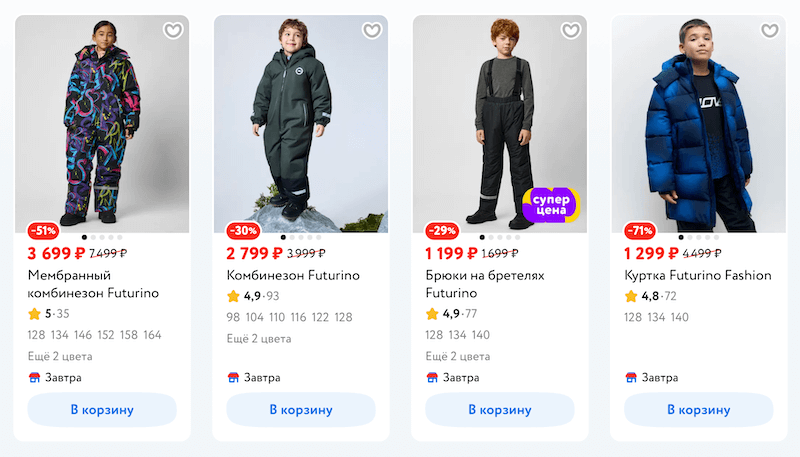Show Ещё 2 цвета for green Комбинезон
The width and height of the screenshot is (800, 457).
click(259, 339)
